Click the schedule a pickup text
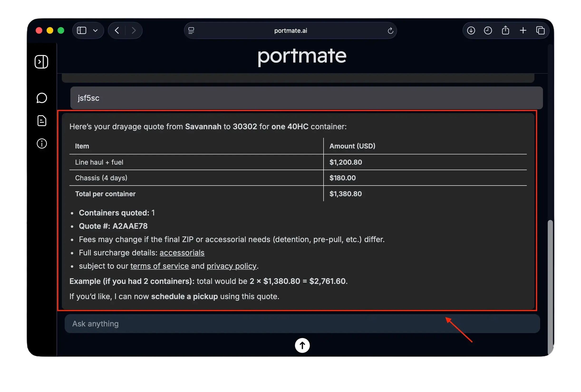Viewport: 581px width, 392px height. pyautogui.click(x=184, y=296)
